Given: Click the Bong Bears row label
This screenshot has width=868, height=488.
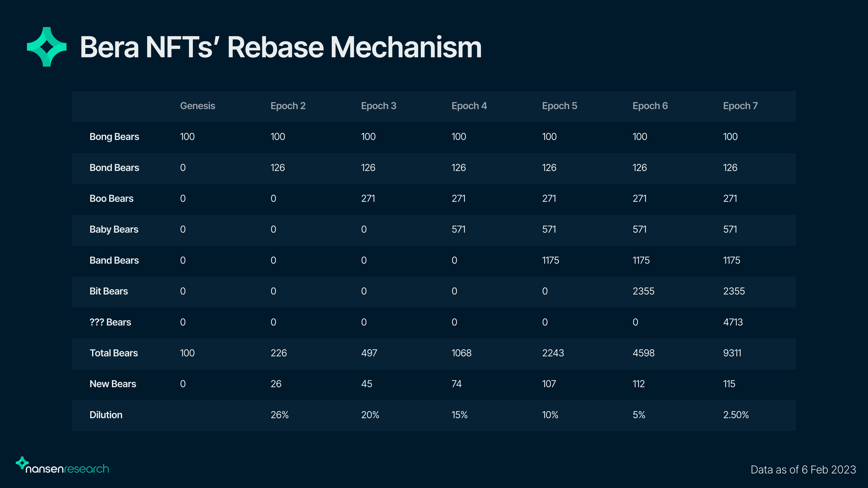Looking at the screenshot, I should 114,137.
